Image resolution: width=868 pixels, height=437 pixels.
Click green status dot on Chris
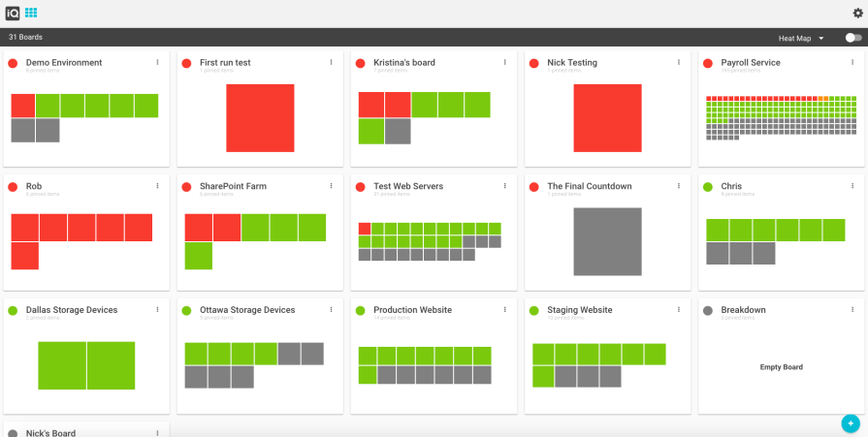point(707,187)
